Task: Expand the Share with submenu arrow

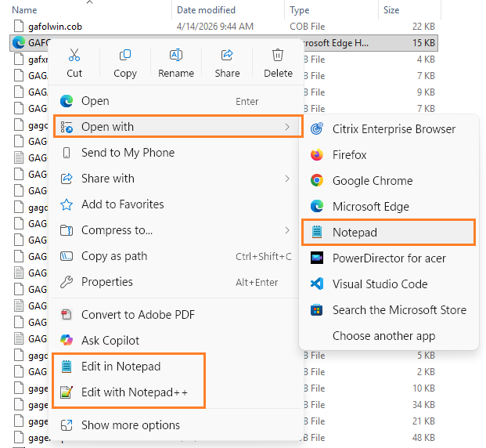Action: [x=287, y=179]
